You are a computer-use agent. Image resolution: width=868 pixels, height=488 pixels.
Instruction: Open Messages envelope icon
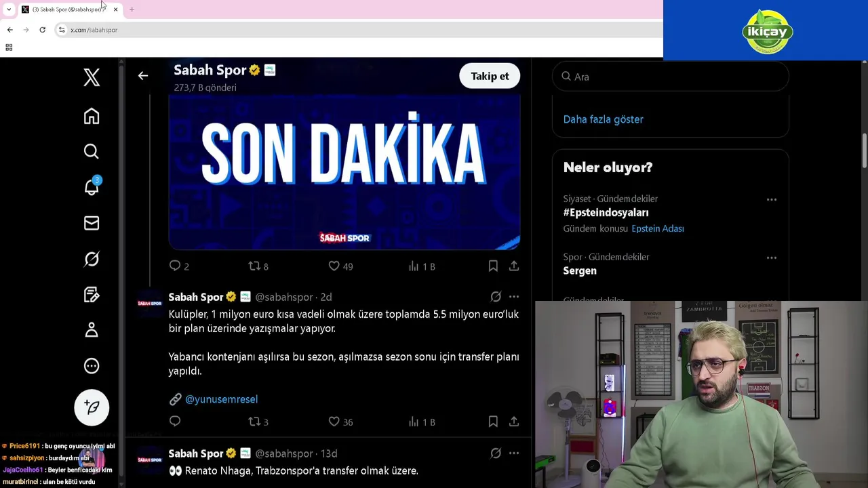pyautogui.click(x=92, y=223)
